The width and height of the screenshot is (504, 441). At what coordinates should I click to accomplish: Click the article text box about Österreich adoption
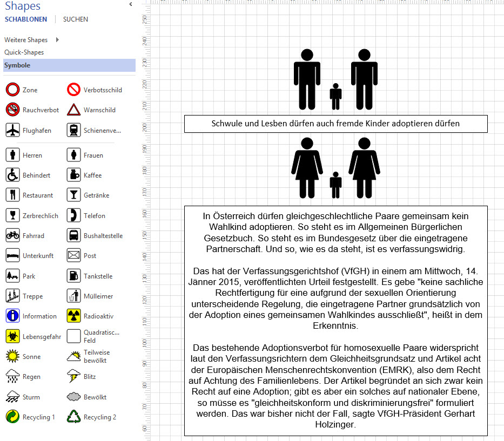coord(335,321)
